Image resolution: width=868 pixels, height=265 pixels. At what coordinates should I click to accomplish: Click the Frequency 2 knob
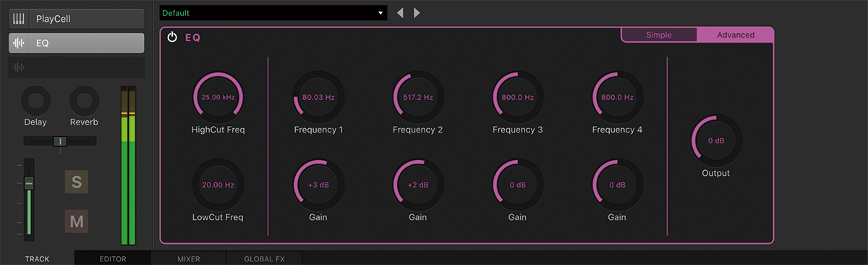point(418,96)
